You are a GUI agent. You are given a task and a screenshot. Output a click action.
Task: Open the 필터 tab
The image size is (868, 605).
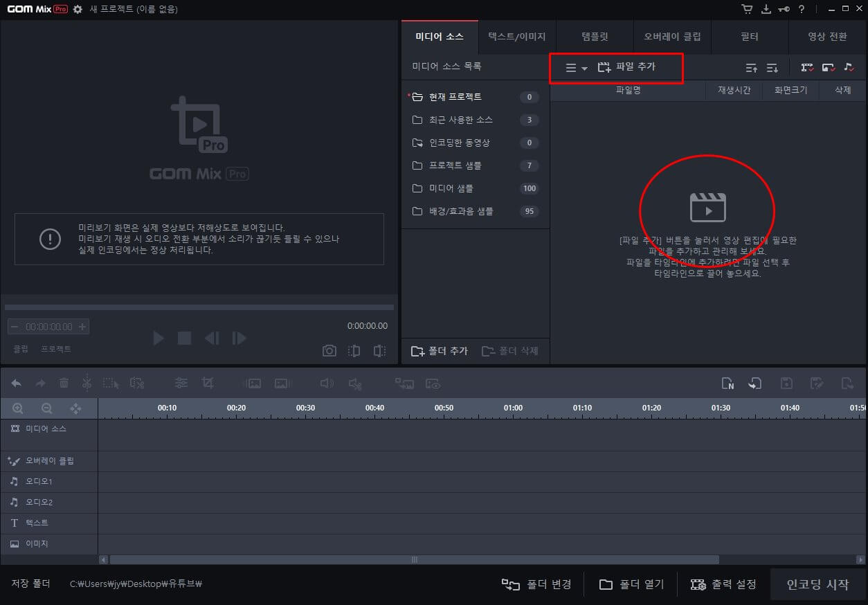coord(750,37)
